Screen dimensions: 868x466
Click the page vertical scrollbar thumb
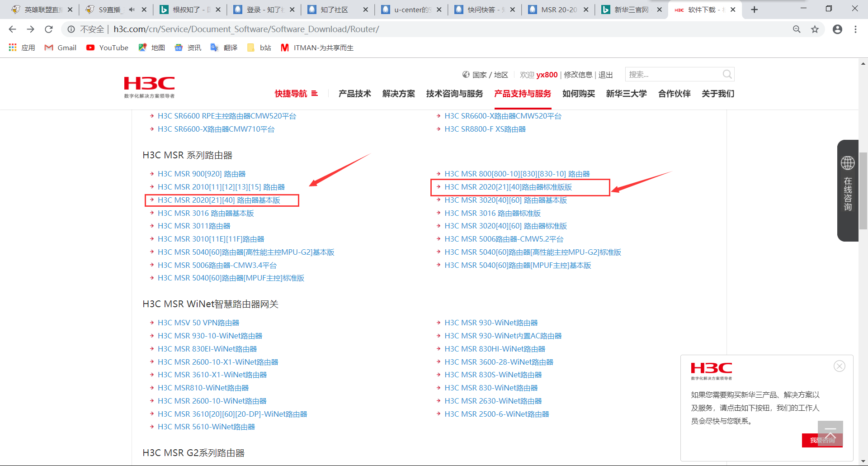click(863, 190)
